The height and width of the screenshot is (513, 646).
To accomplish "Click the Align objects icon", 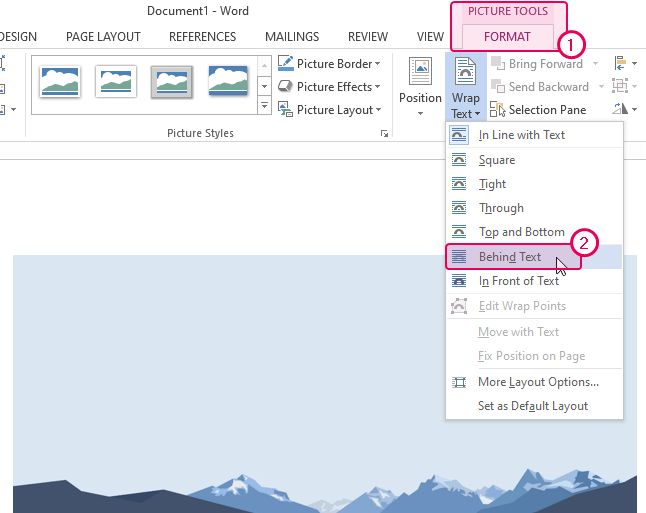I will (620, 63).
